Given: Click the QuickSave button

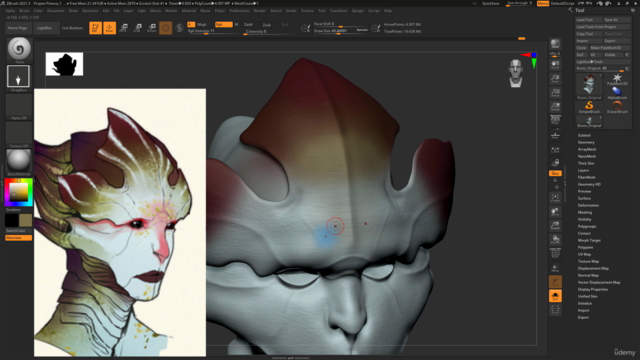Looking at the screenshot, I should pyautogui.click(x=491, y=3).
